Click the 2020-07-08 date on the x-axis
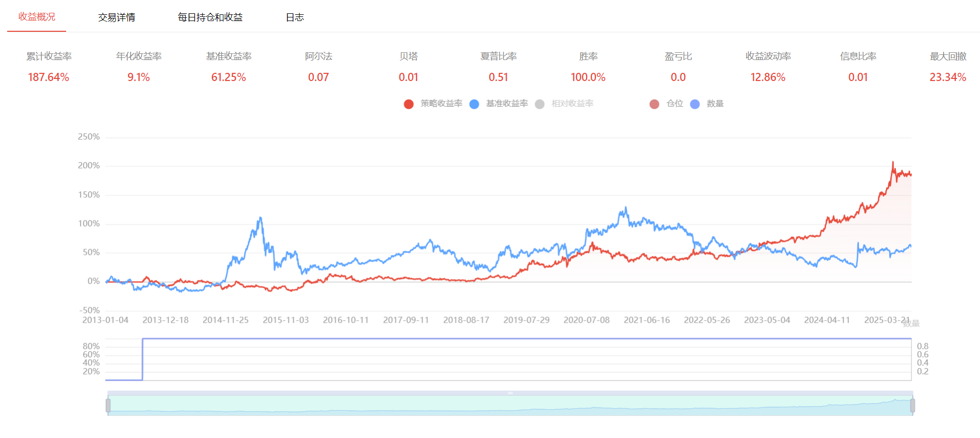Viewport: 980px width, 438px height. click(587, 320)
